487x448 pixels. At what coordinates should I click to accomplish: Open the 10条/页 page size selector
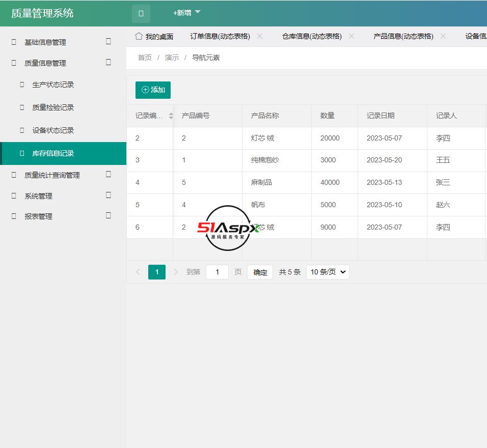pyautogui.click(x=327, y=272)
